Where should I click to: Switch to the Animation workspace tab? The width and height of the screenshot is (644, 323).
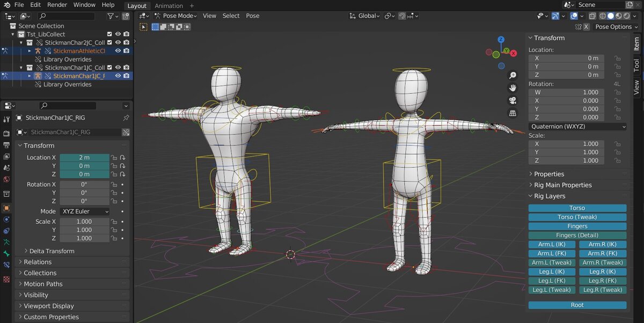(x=169, y=5)
